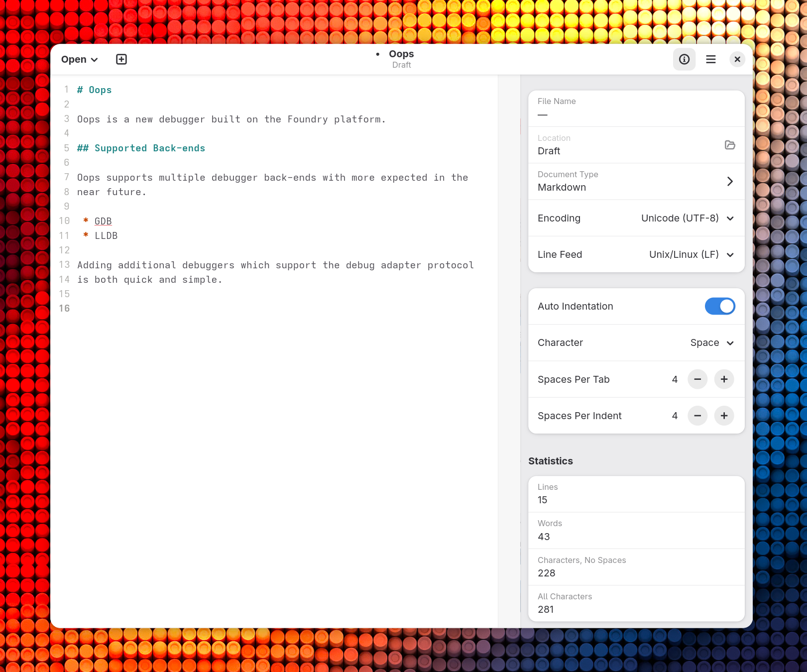
Task: Decrease Spaces Per Indent with the minus button
Action: 697,415
